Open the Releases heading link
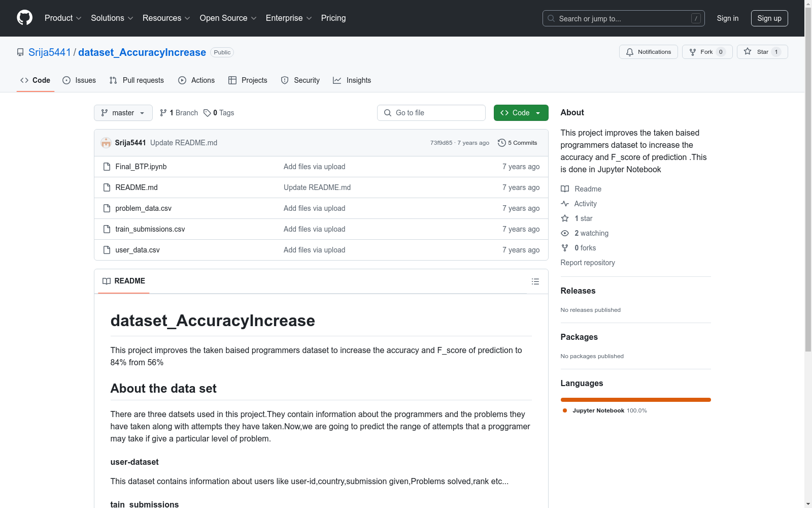Image resolution: width=812 pixels, height=508 pixels. [578, 291]
